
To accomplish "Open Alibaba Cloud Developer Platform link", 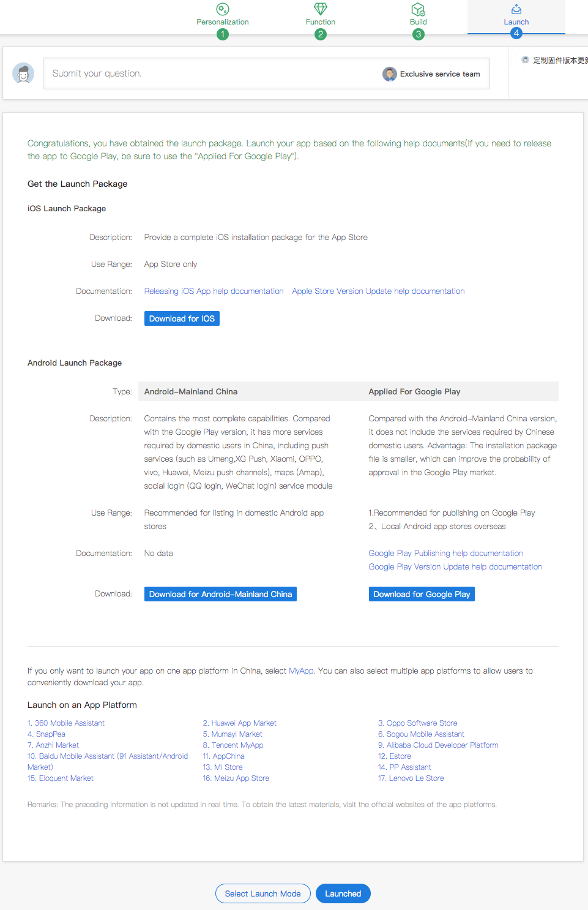I will tap(438, 745).
